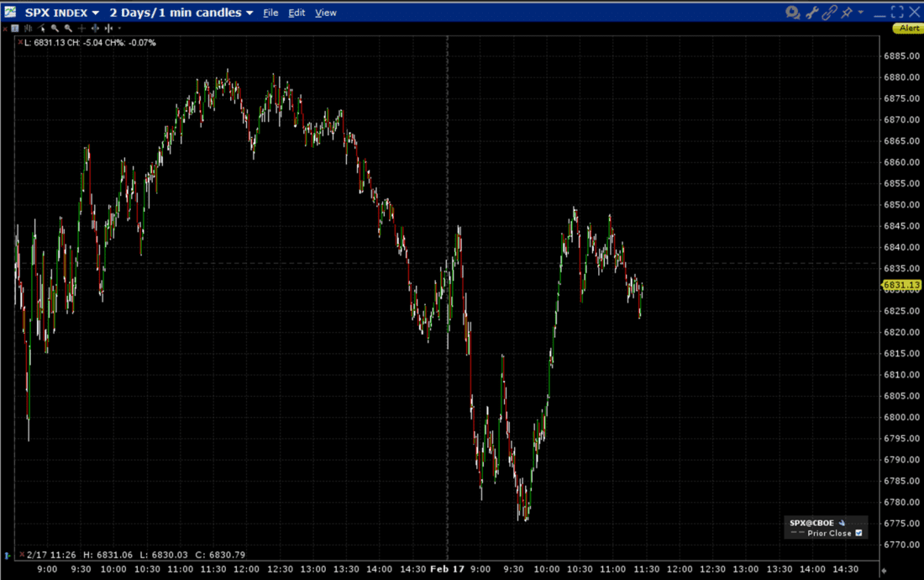Open the chart wrench settings icon
Viewport: 924px width, 580px height.
[x=812, y=13]
